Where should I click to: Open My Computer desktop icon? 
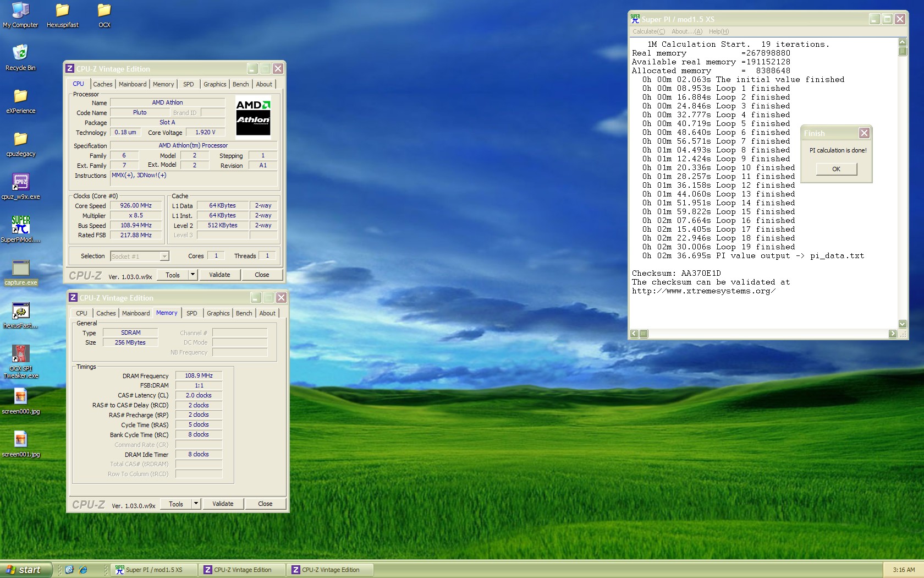coord(20,15)
